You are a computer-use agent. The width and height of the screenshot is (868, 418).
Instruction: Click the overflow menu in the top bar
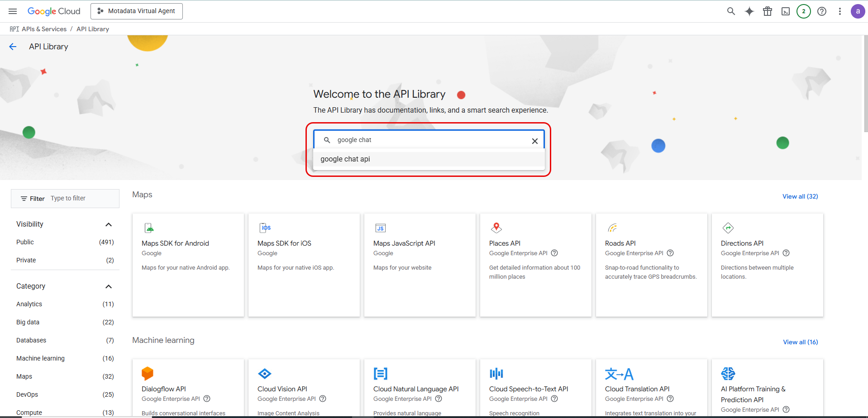pos(839,11)
